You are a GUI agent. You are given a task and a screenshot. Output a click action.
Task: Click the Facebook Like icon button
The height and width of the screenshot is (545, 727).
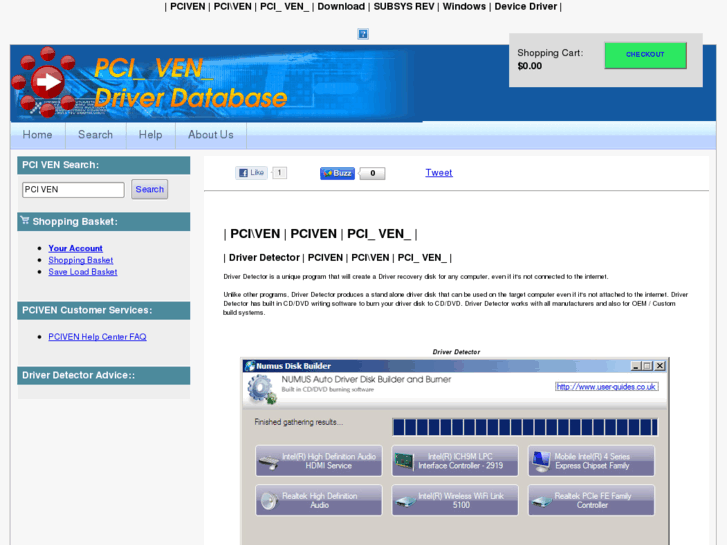251,173
